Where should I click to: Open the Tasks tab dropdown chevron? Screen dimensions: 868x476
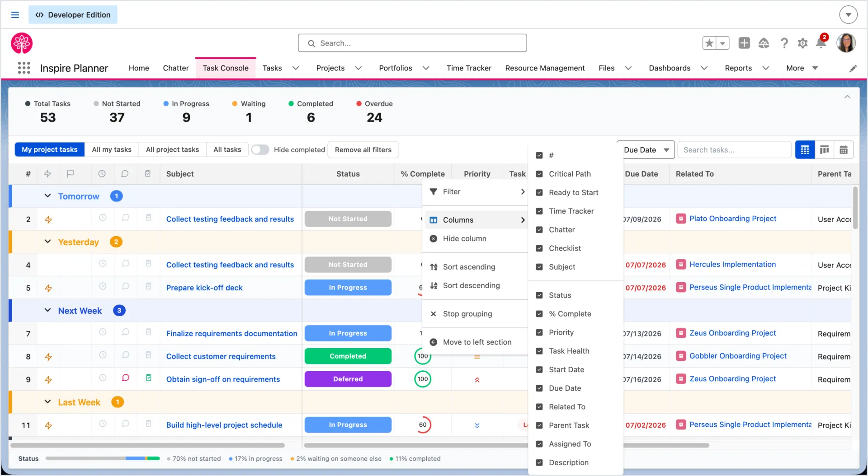[x=296, y=68]
